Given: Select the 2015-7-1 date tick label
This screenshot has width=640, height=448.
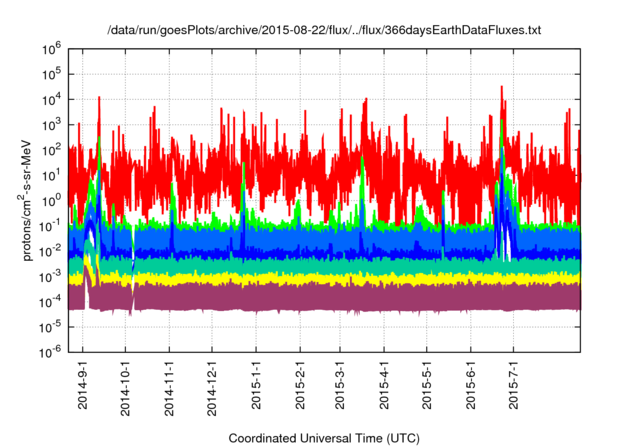Looking at the screenshot, I should tap(513, 386).
